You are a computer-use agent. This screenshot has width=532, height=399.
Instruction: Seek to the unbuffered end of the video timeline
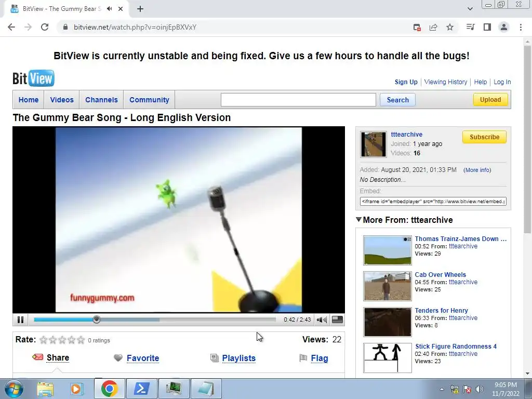(275, 320)
